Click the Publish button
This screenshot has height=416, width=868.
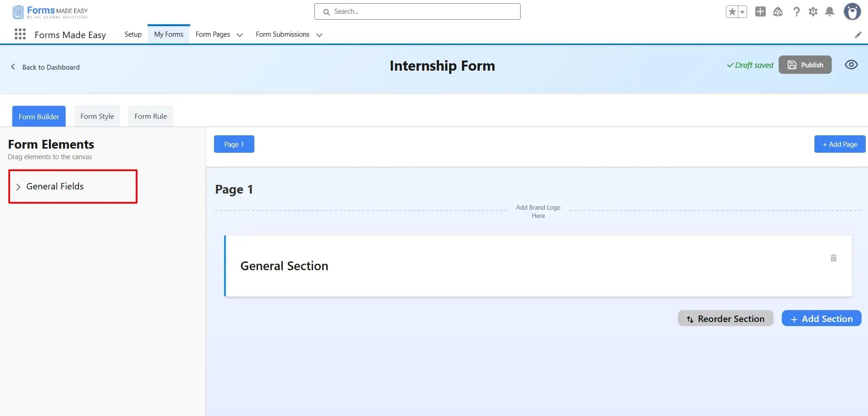[x=805, y=65]
